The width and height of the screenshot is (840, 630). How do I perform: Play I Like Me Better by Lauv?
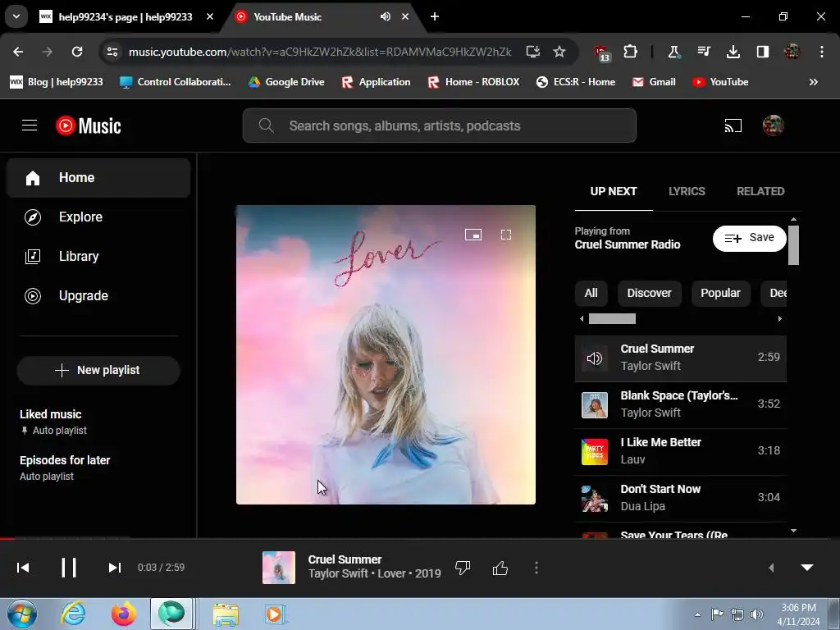680,451
